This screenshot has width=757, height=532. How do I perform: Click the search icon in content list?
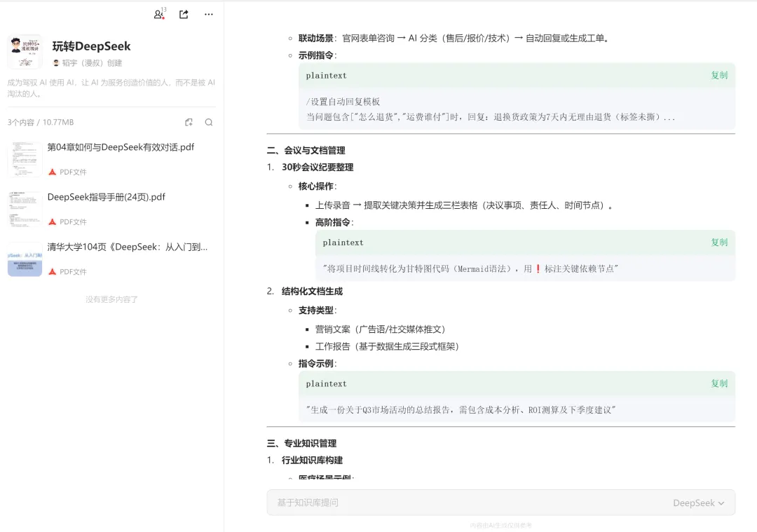pos(209,123)
